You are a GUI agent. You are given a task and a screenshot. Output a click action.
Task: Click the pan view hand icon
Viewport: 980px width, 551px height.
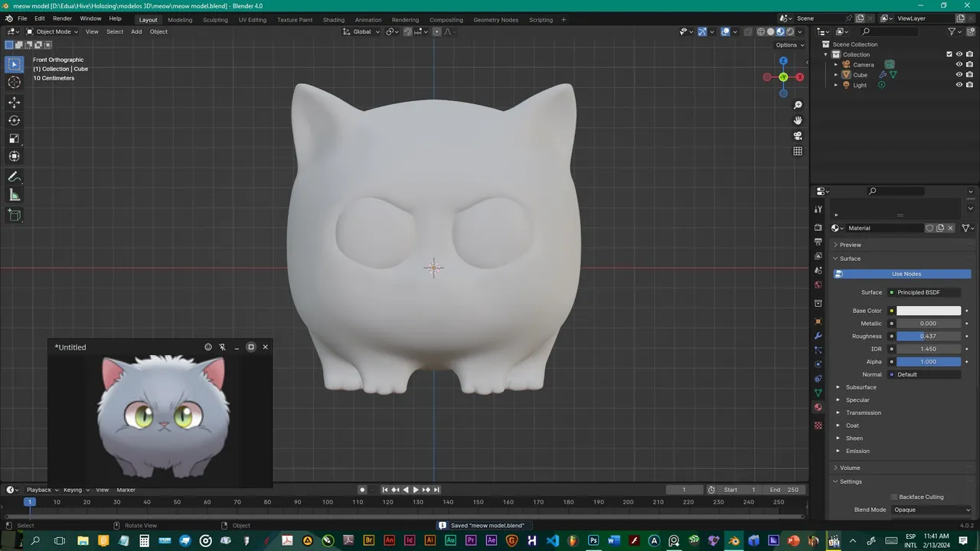(798, 120)
